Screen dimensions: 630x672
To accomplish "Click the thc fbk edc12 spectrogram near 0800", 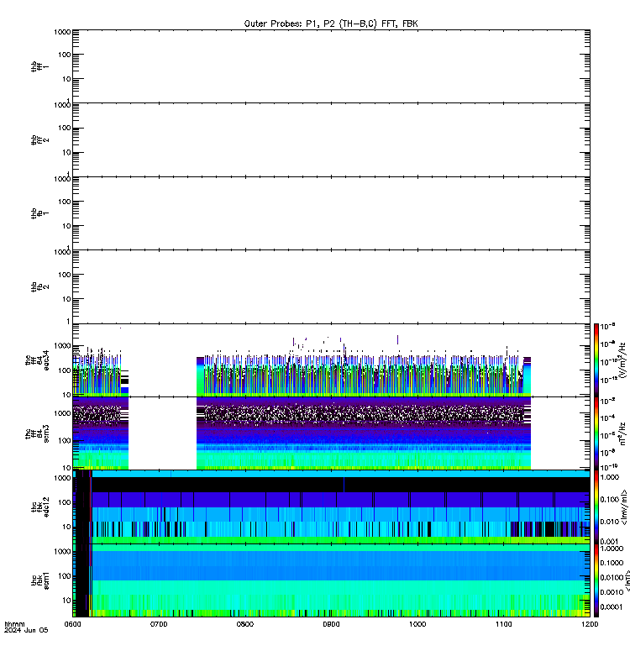I will (x=244, y=507).
